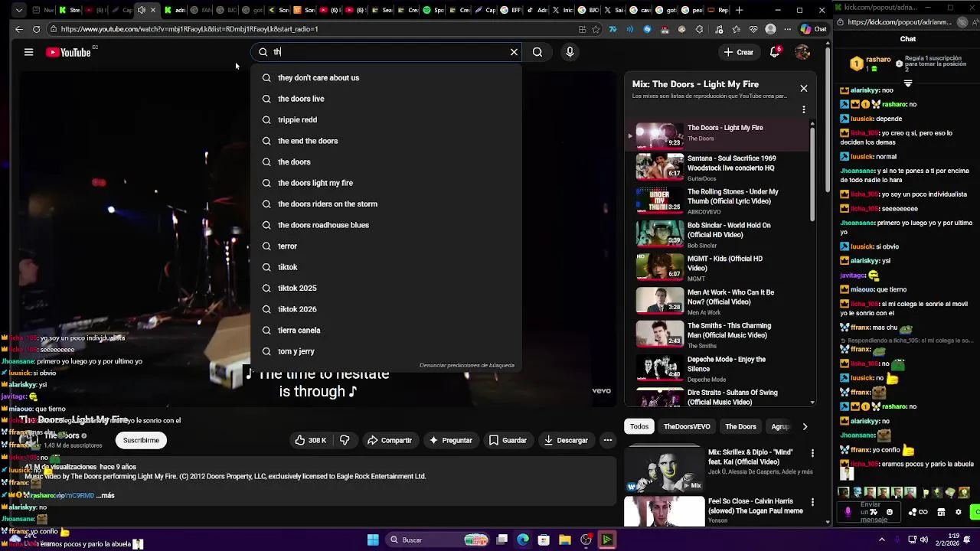
Task: Choose suggestion 'the doors roadhouse blues'
Action: tap(386, 225)
